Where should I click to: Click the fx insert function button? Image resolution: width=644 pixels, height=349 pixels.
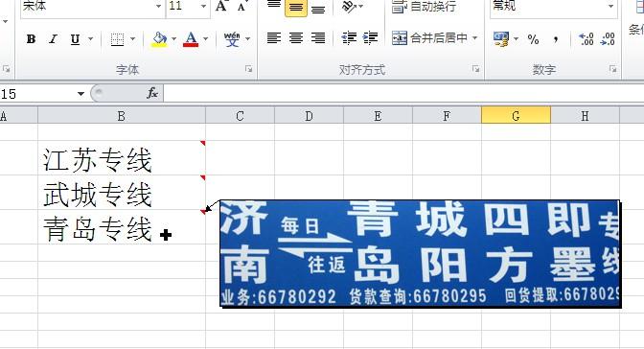click(152, 93)
